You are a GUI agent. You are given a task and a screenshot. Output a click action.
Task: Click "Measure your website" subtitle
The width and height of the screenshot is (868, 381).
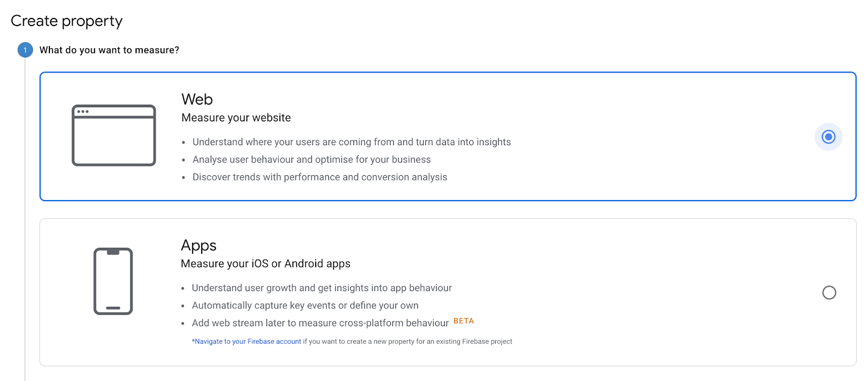click(236, 118)
